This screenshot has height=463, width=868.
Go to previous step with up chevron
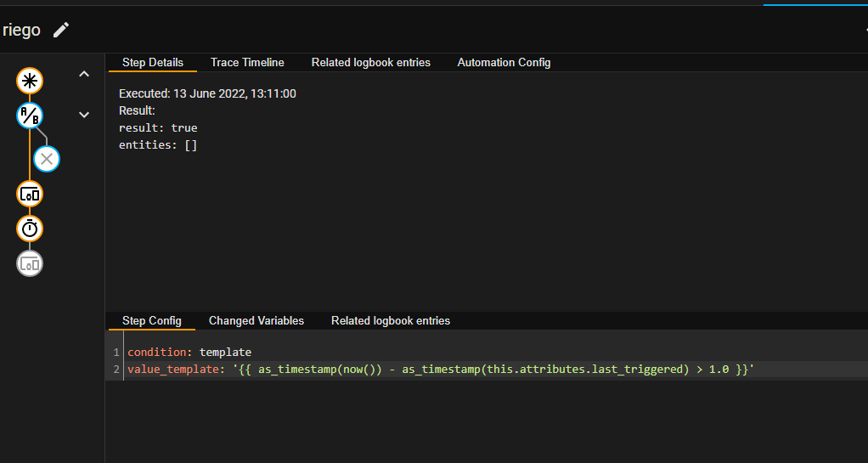[84, 74]
